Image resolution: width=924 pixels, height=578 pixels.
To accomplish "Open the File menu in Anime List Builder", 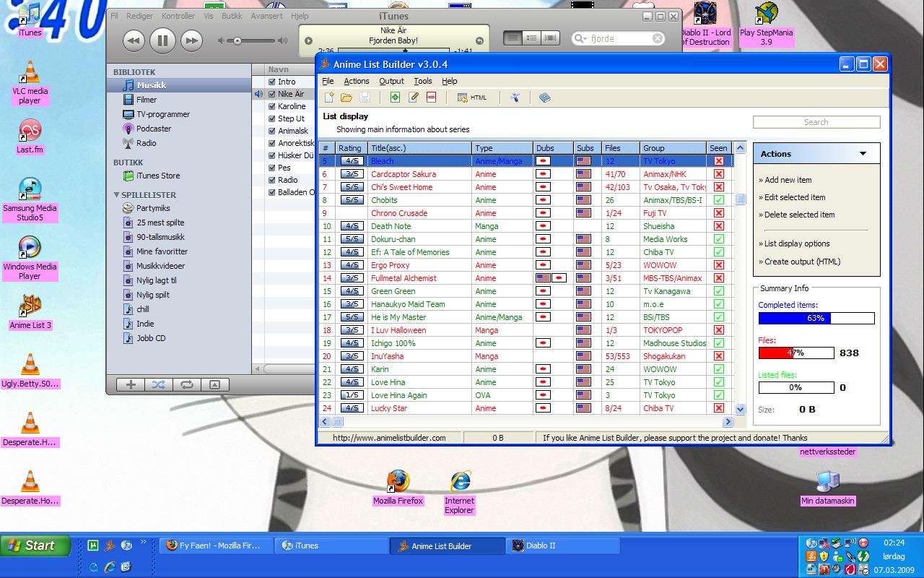I will (x=328, y=81).
